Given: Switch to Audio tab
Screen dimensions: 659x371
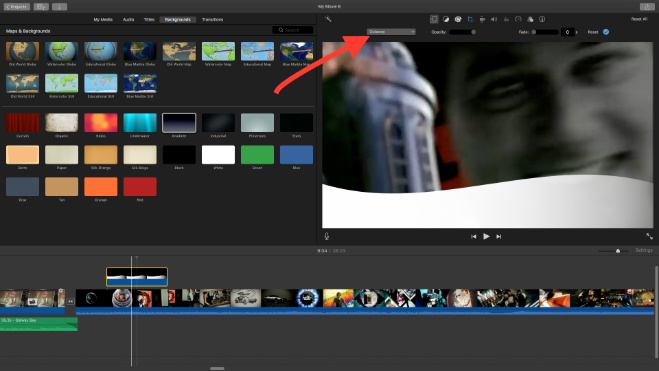Looking at the screenshot, I should tap(128, 20).
